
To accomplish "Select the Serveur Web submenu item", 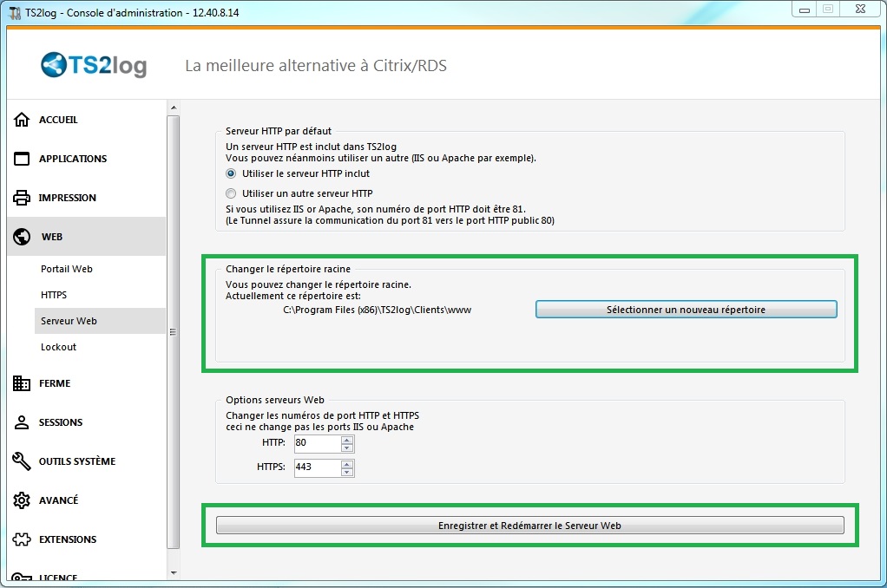I will 100,321.
